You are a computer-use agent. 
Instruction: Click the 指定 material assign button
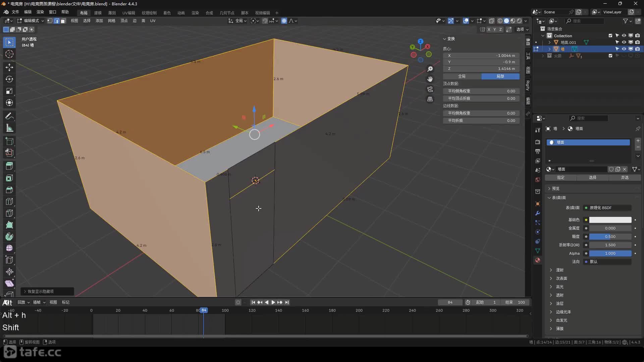click(x=560, y=178)
